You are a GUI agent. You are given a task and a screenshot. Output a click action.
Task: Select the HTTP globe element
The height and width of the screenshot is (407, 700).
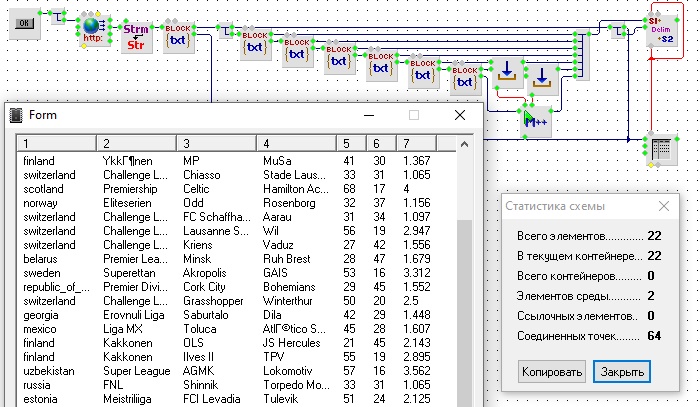(93, 30)
